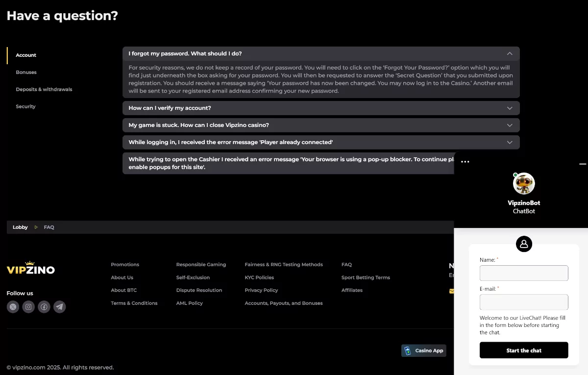Click the Vipzino logo in footer
The width and height of the screenshot is (588, 375).
[x=31, y=268]
